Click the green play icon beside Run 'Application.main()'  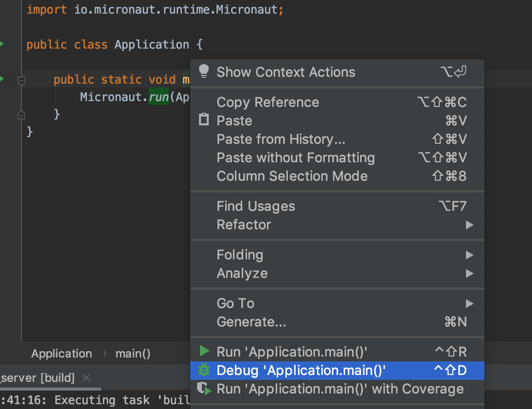(x=204, y=351)
